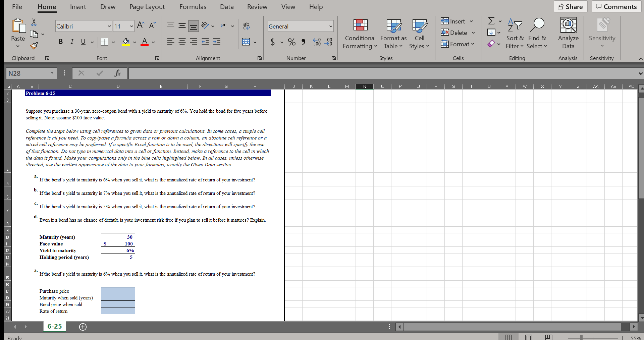
Task: Toggle Underline formatting
Action: [83, 42]
